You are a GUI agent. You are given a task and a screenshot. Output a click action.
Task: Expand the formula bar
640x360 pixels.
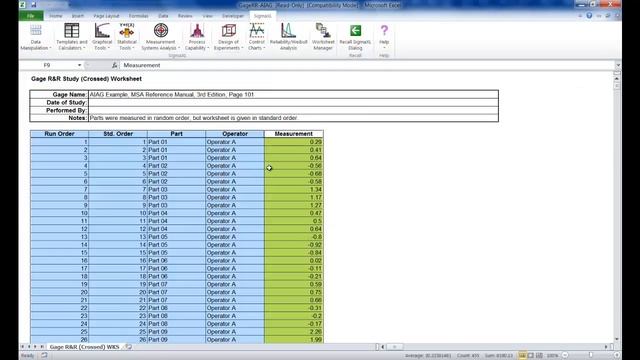click(618, 65)
